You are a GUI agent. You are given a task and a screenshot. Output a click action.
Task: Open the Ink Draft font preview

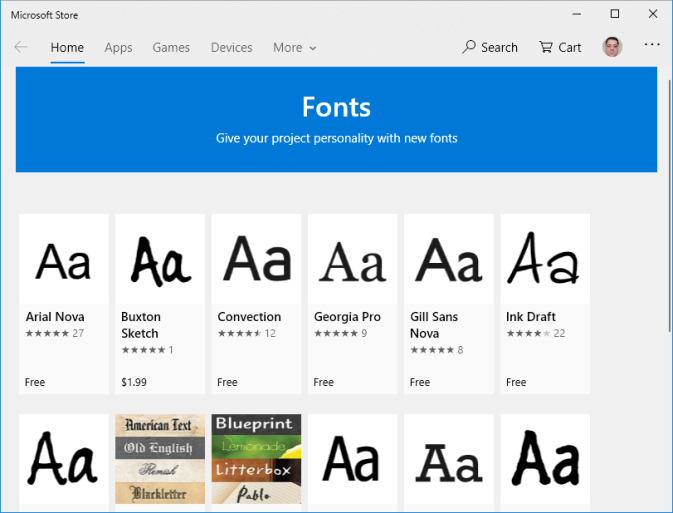pos(545,261)
